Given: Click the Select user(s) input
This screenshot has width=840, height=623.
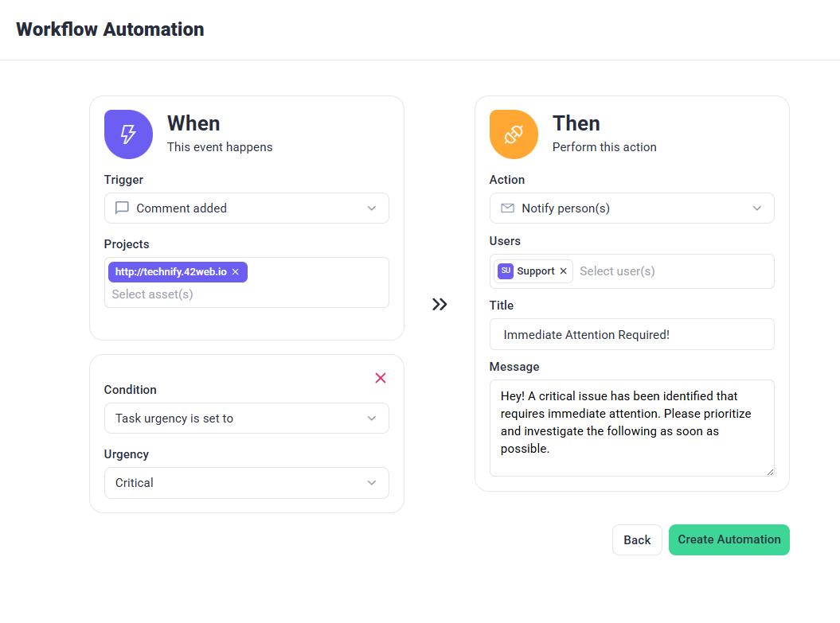Looking at the screenshot, I should (x=669, y=271).
